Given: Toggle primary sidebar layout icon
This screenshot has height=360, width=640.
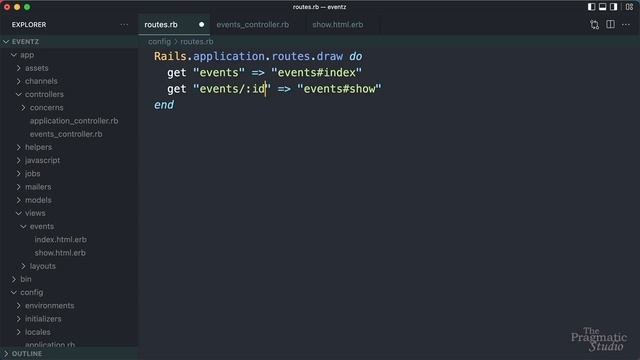Looking at the screenshot, I should click(591, 7).
